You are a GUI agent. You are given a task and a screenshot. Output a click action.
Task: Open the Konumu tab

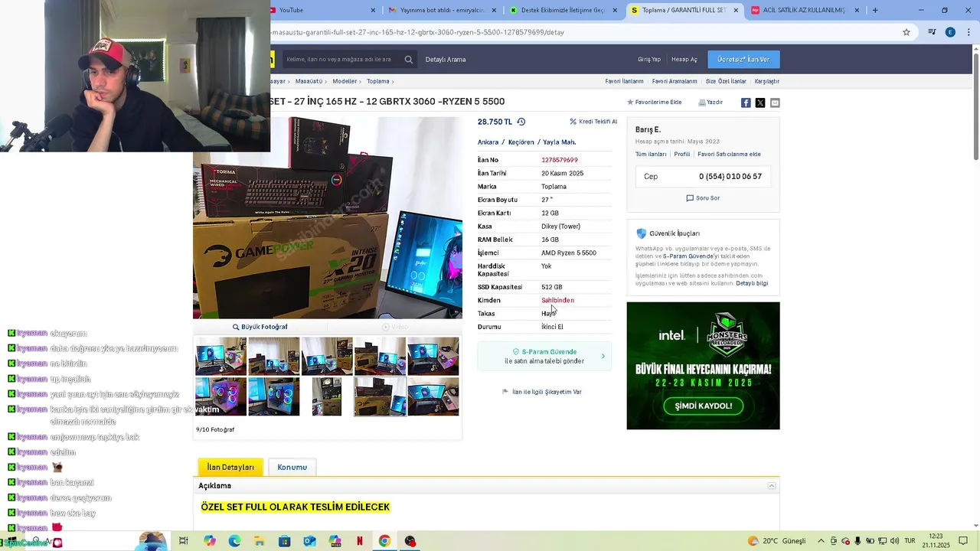click(x=292, y=467)
